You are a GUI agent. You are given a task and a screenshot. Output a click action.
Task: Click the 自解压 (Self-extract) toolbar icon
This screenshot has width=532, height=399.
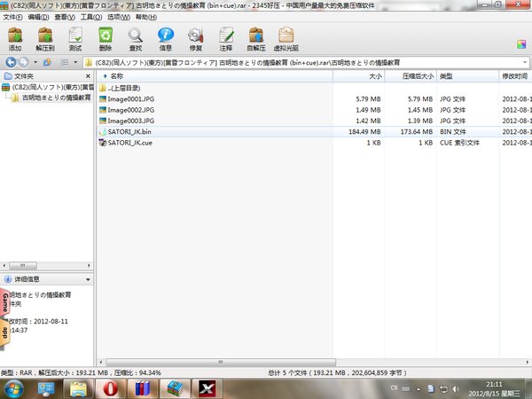[255, 38]
